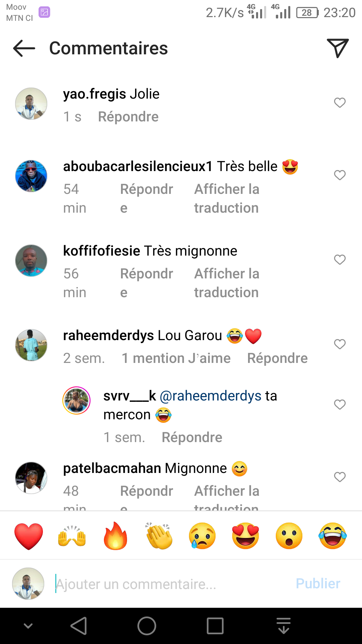Insert the heart-eyes emoji from quick bar
The width and height of the screenshot is (362, 644).
246,536
